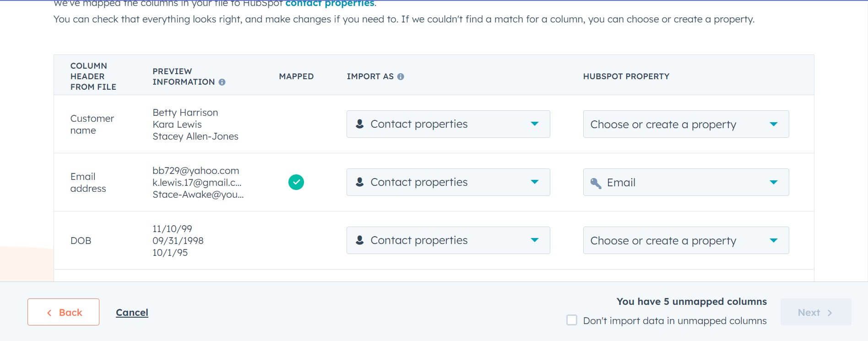Open Choose or create a property for Customer name
Screen dimensions: 868x341
pos(773,124)
